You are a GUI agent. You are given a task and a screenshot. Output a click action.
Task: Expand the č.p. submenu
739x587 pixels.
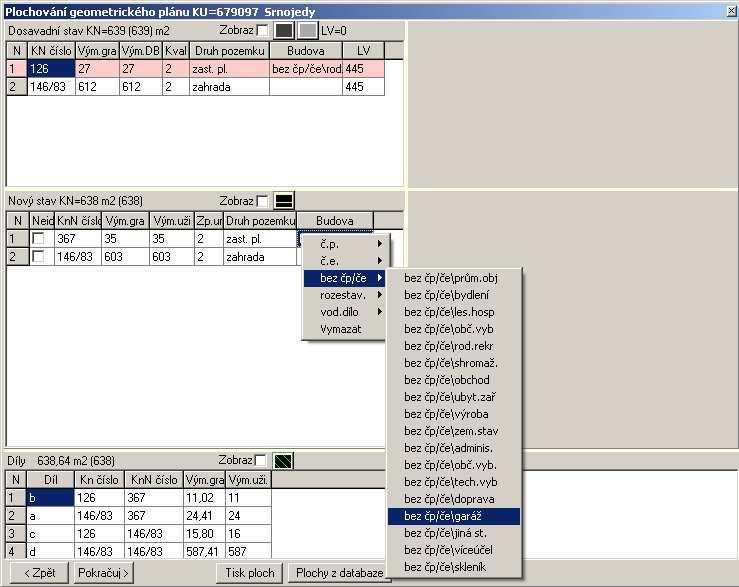click(x=345, y=244)
